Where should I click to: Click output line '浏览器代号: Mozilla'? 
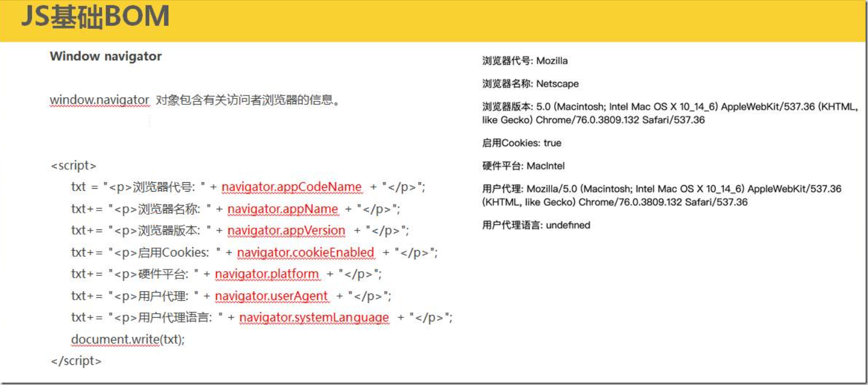tap(525, 61)
